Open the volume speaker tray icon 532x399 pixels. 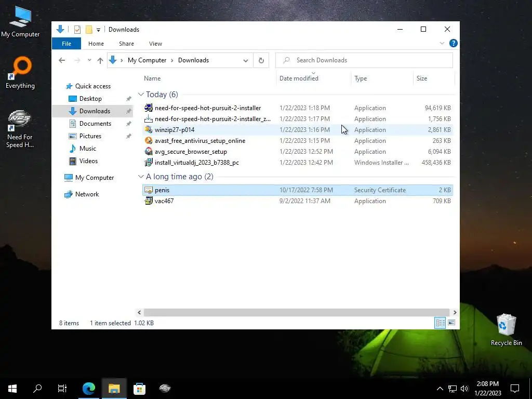pyautogui.click(x=464, y=389)
